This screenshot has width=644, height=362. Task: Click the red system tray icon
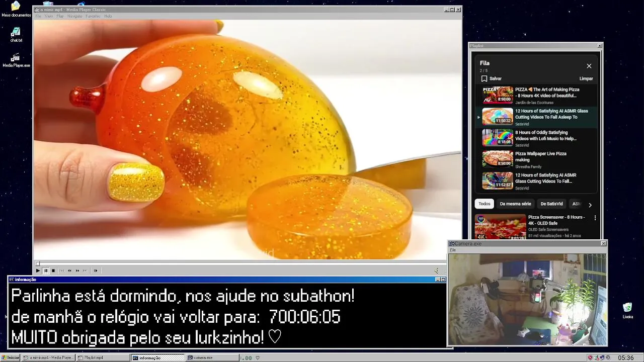[x=590, y=357]
